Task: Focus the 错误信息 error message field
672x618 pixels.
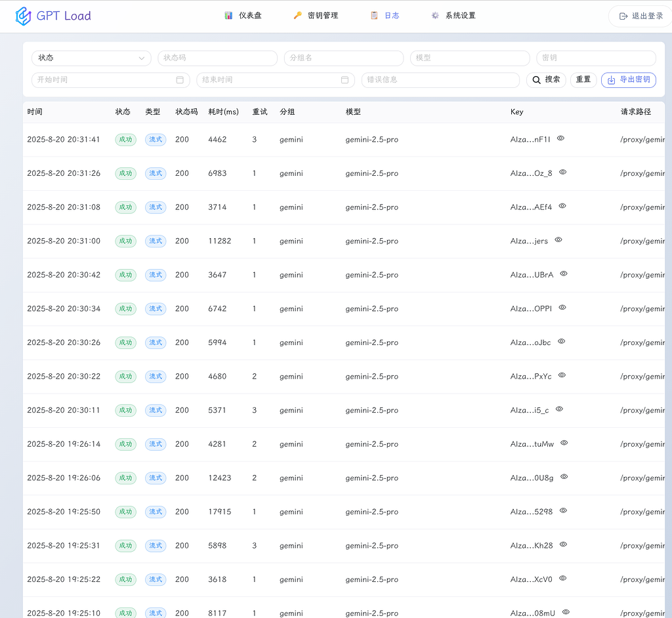Action: click(440, 80)
